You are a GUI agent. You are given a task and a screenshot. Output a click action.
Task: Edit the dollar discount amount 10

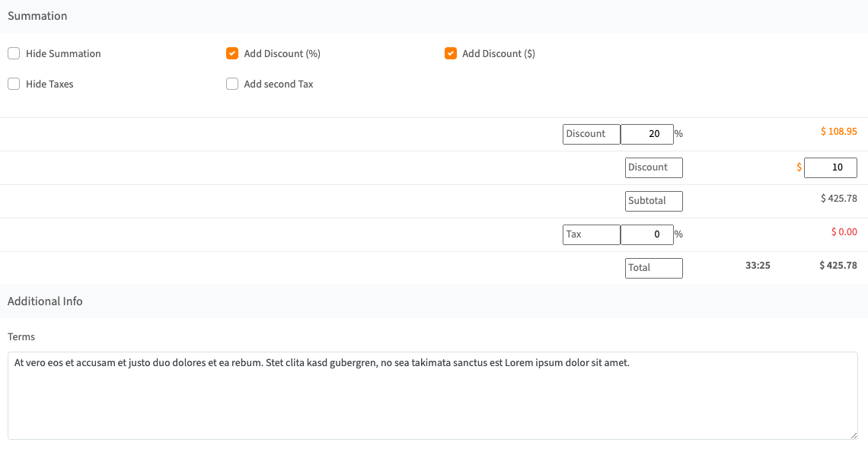pyautogui.click(x=831, y=167)
